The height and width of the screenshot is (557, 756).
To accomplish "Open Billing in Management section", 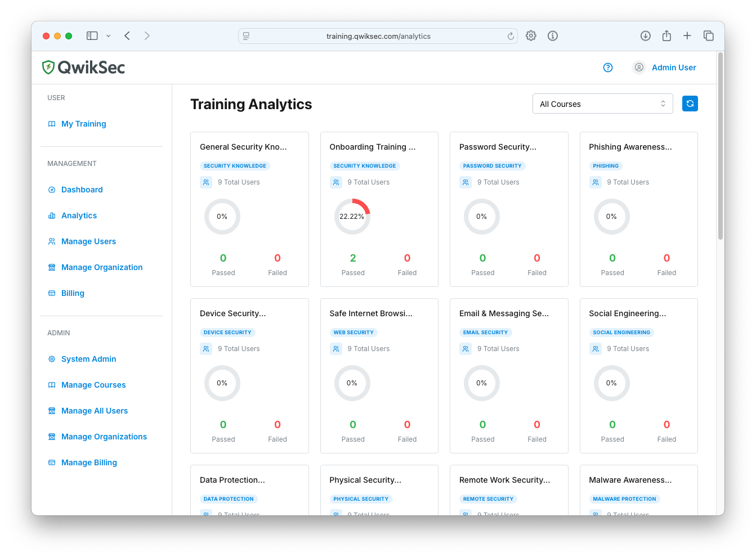I will [x=73, y=293].
